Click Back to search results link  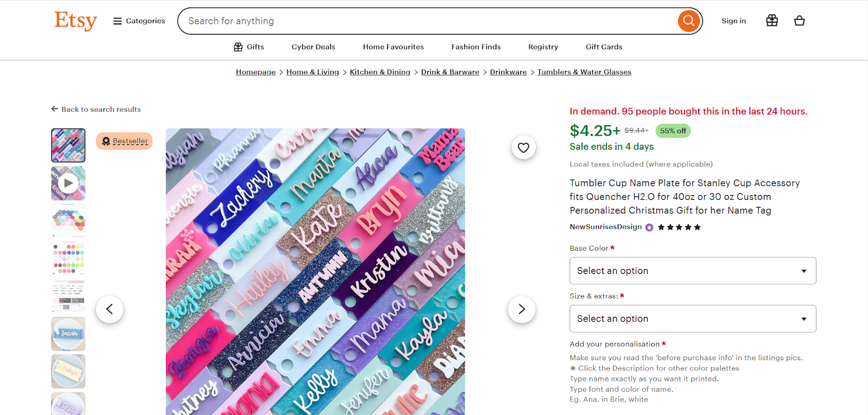coord(96,109)
